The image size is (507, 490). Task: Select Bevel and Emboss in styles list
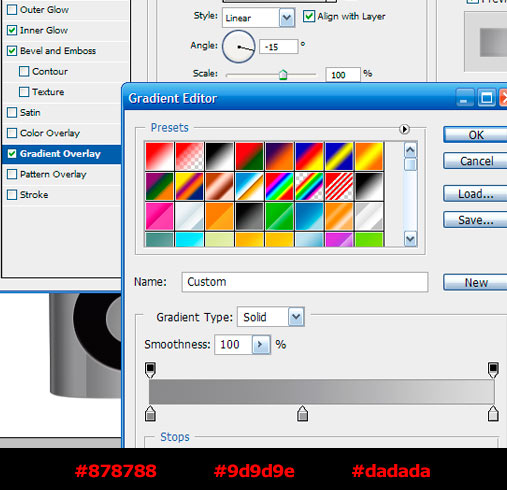pos(58,51)
